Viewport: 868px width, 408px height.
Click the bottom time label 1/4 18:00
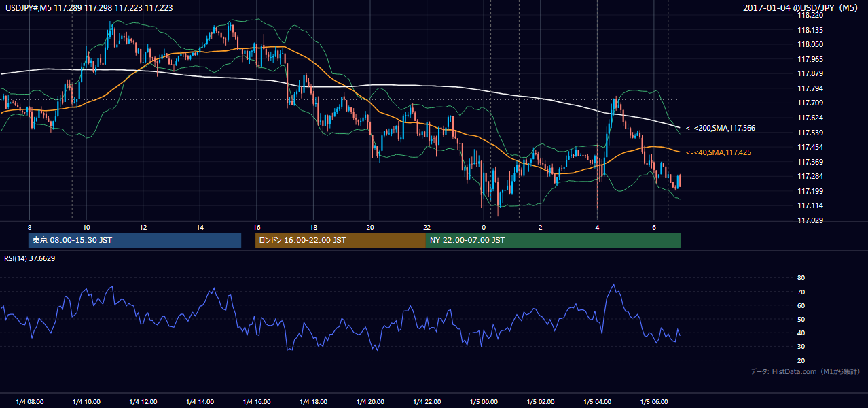point(313,402)
